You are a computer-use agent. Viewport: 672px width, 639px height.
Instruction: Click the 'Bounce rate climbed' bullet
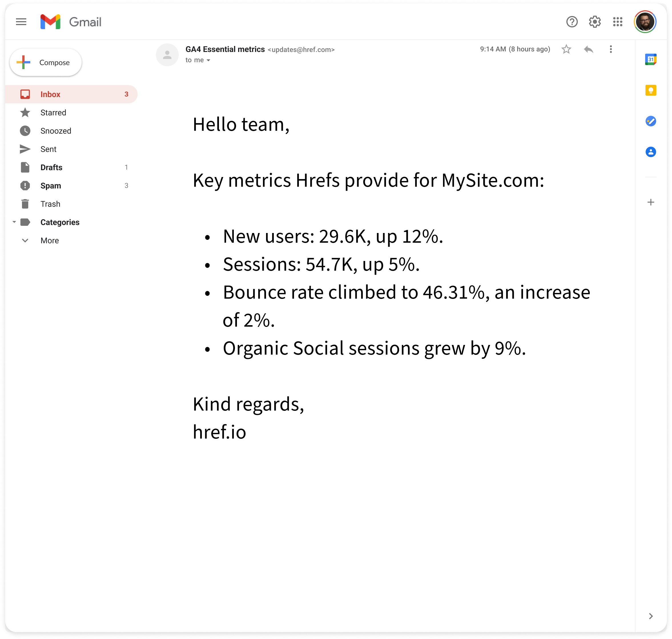coord(406,306)
